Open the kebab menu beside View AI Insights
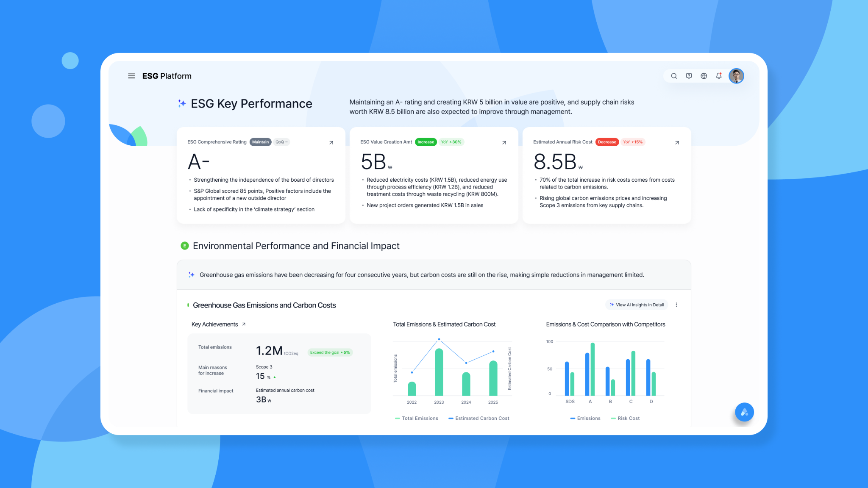 (676, 305)
